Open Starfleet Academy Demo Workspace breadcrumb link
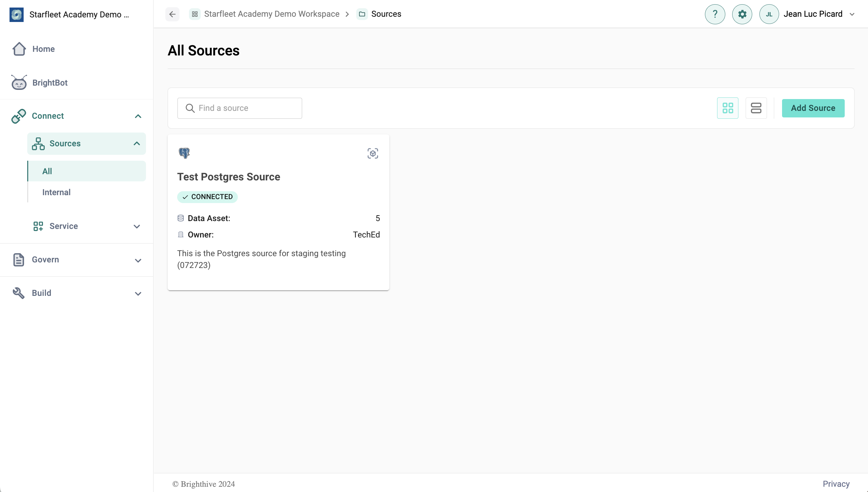 pyautogui.click(x=272, y=14)
